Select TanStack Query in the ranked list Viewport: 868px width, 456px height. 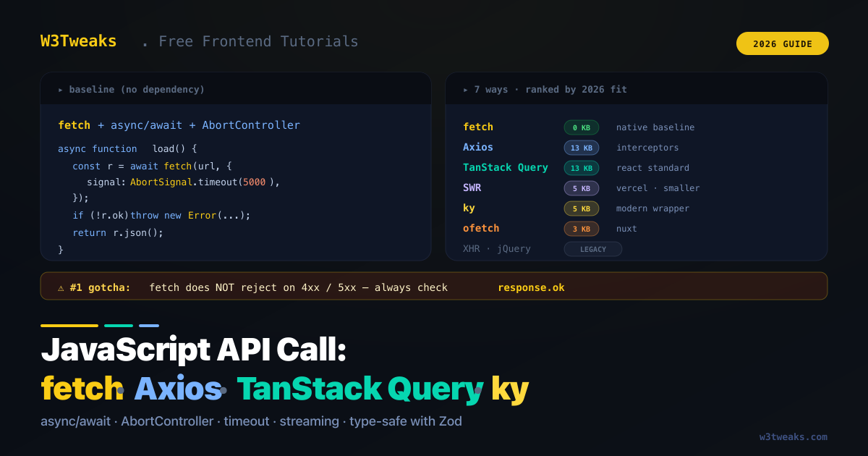tap(506, 167)
